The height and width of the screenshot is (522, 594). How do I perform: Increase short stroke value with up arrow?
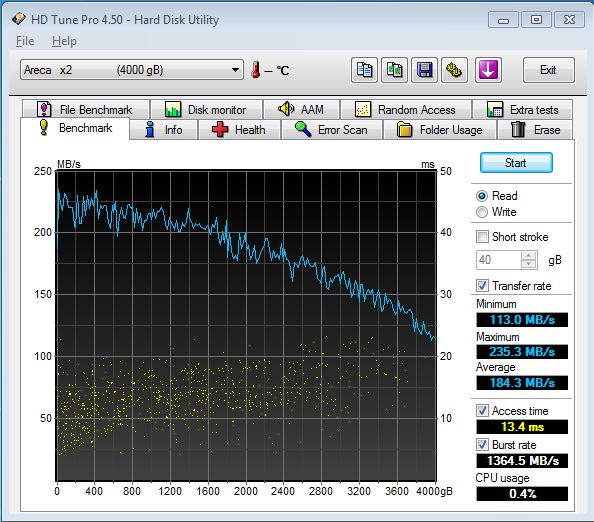tap(528, 256)
